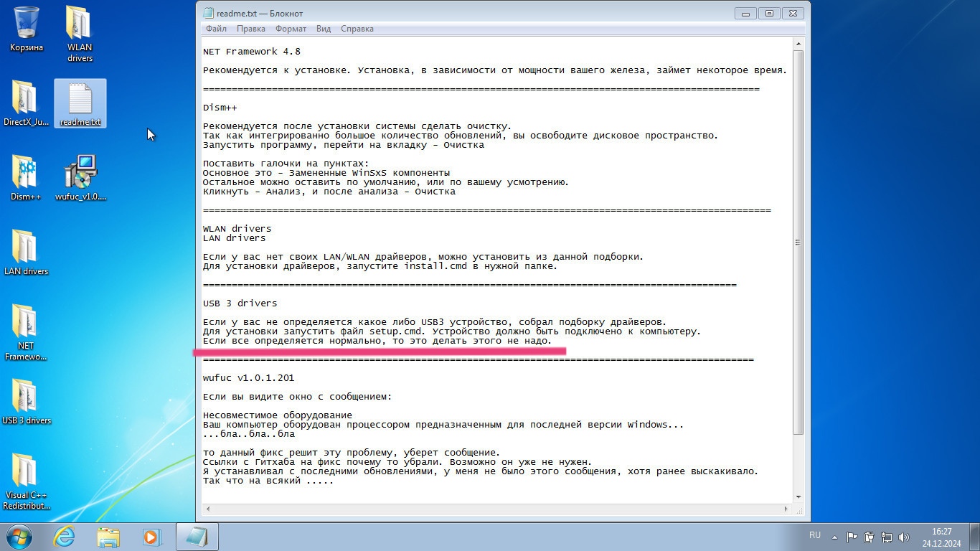Open the Корзина recycle bin icon
Image resolution: width=980 pixels, height=551 pixels.
point(27,26)
